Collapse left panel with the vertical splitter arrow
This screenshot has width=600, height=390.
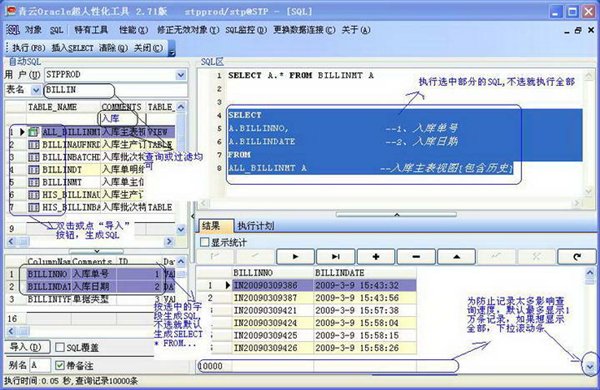[192, 216]
